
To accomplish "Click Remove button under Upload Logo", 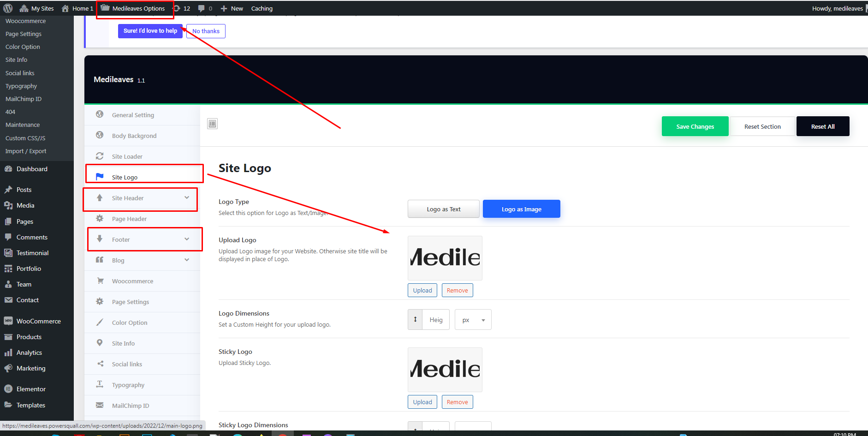I will coord(458,290).
